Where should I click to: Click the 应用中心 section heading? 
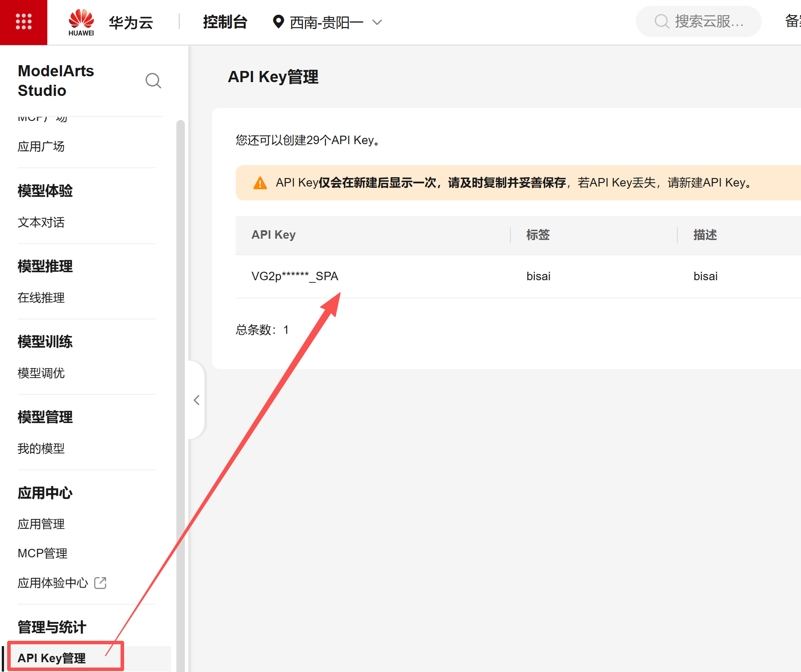click(x=45, y=493)
